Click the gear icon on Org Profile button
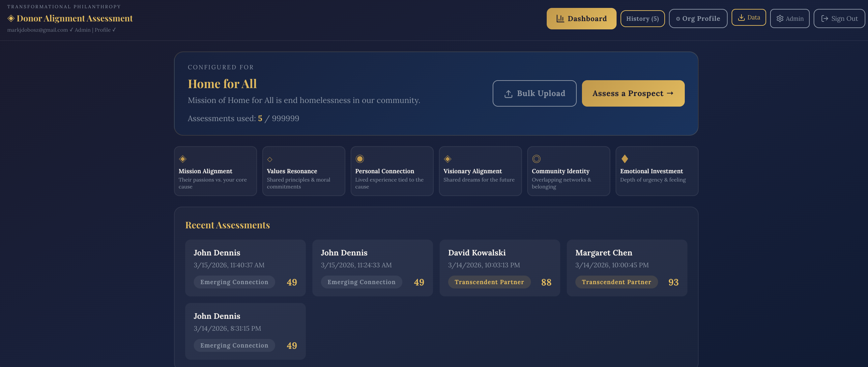Viewport: 868px width, 367px height. pos(679,18)
